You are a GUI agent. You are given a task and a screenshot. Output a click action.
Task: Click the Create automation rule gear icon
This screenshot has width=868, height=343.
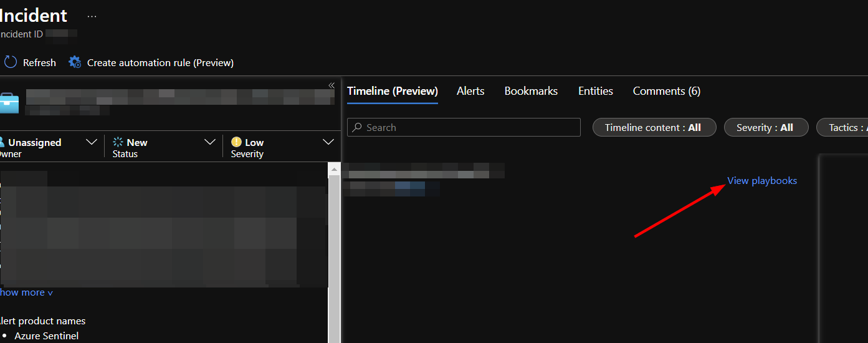(x=75, y=62)
